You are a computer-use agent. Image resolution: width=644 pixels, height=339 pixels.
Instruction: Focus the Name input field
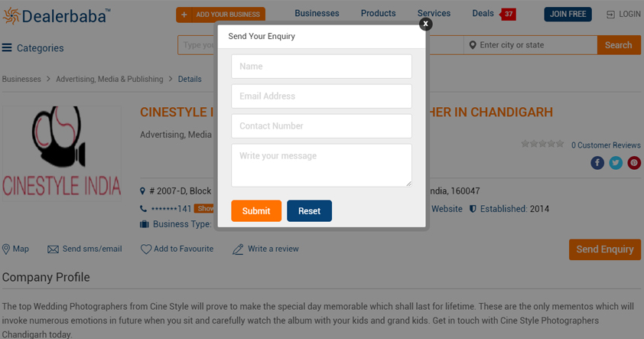[x=321, y=67]
